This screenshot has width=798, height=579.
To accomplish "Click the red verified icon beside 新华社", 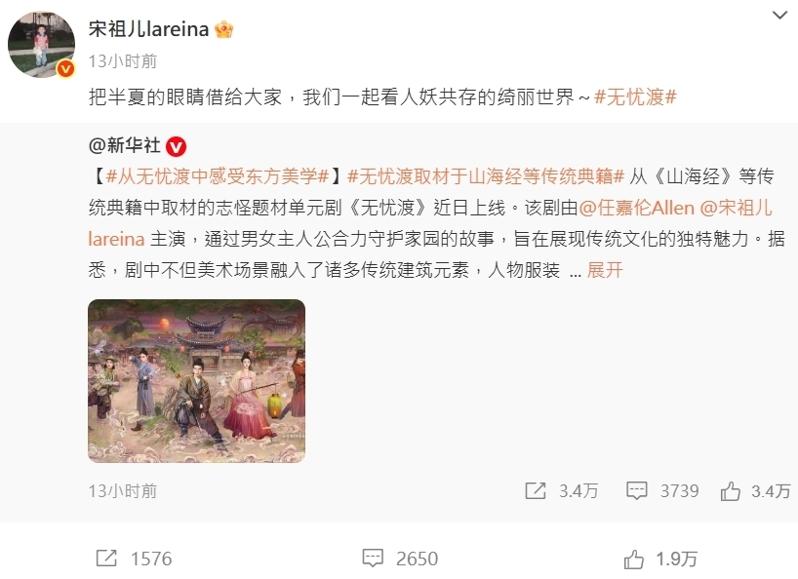I will click(176, 147).
